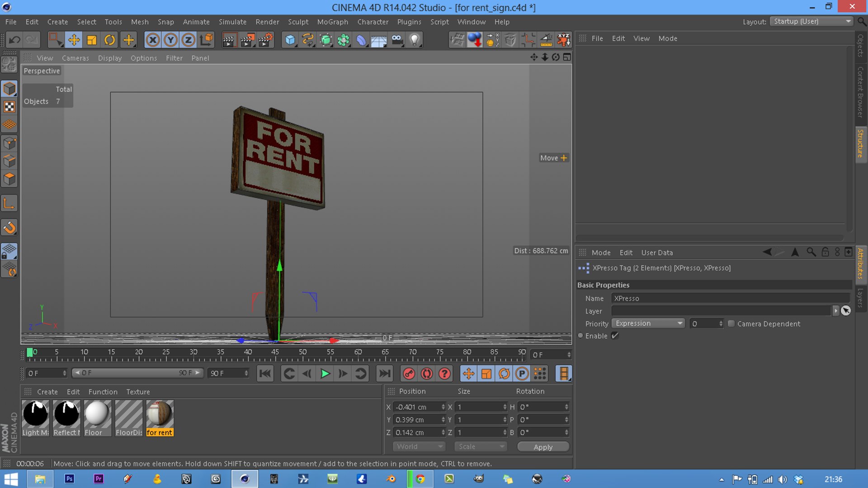
Task: Toggle X axis lock
Action: tap(153, 40)
